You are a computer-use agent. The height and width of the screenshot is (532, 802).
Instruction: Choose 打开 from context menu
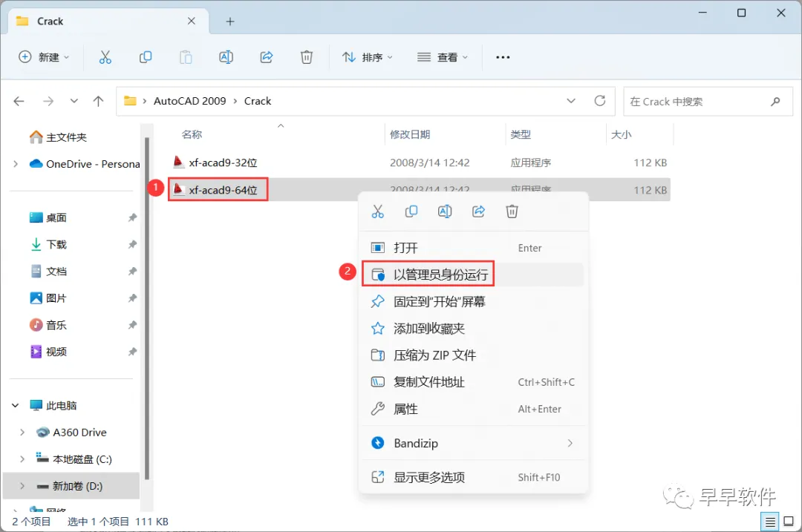[x=473, y=248]
